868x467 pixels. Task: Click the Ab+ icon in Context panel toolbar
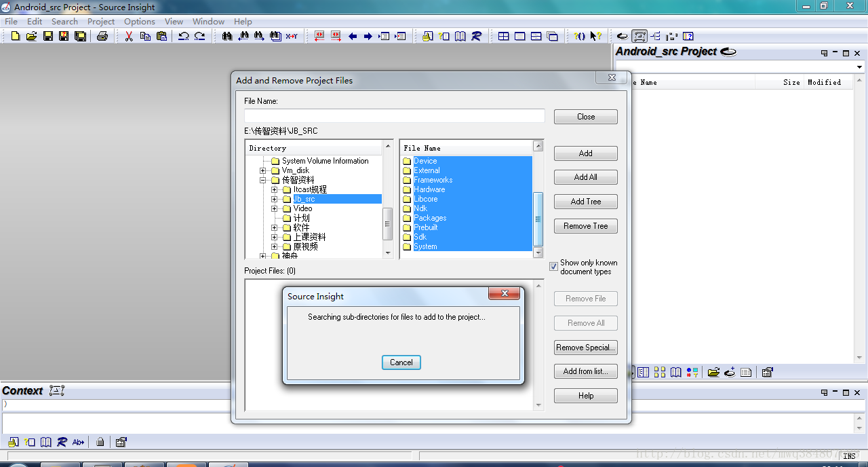78,442
